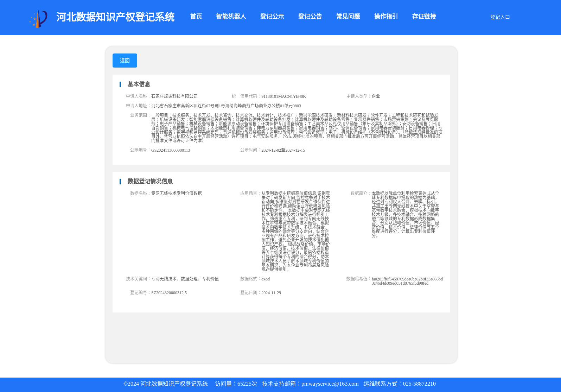The height and width of the screenshot is (392, 561).
Task: Select keywords 专网无线技术、数据处理、专利价值
Action: [185, 279]
